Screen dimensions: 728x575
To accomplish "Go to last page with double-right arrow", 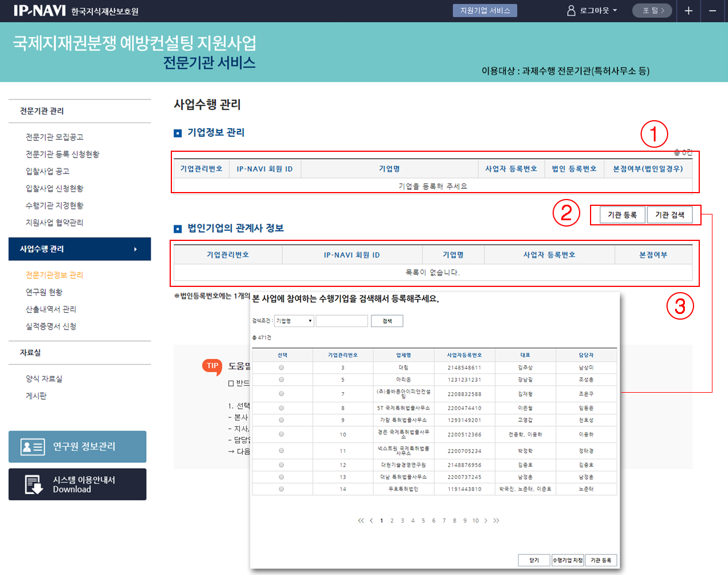I will pos(496,521).
